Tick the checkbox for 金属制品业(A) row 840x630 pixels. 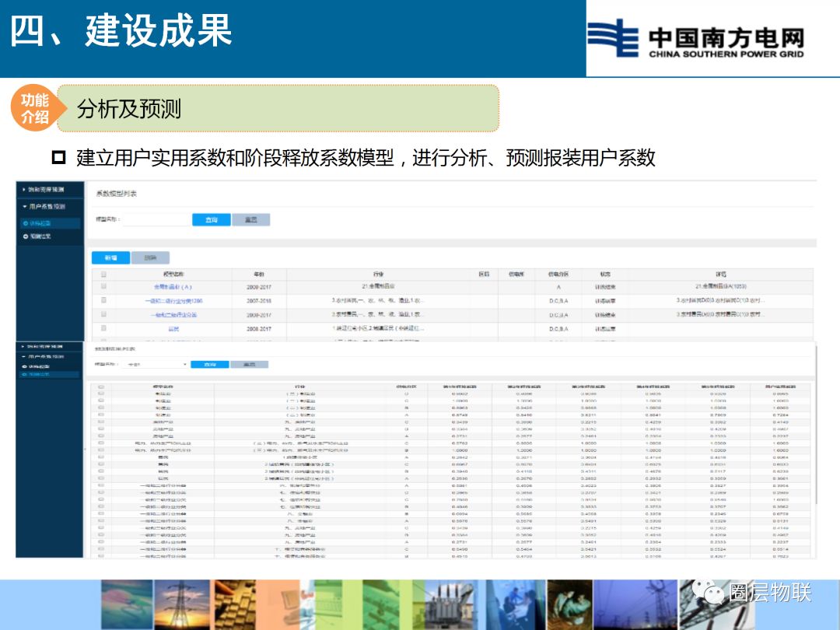(x=104, y=286)
